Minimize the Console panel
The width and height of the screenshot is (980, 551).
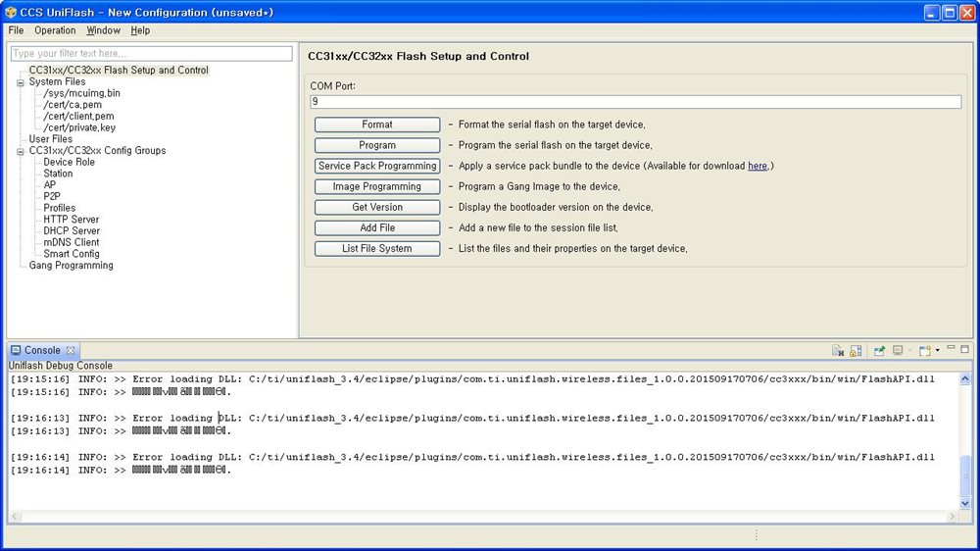pyautogui.click(x=951, y=348)
